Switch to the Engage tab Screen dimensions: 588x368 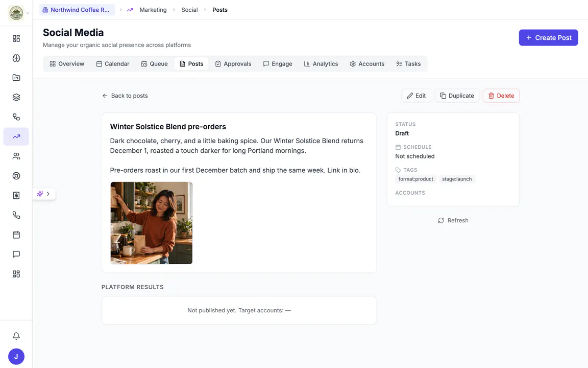tap(278, 64)
